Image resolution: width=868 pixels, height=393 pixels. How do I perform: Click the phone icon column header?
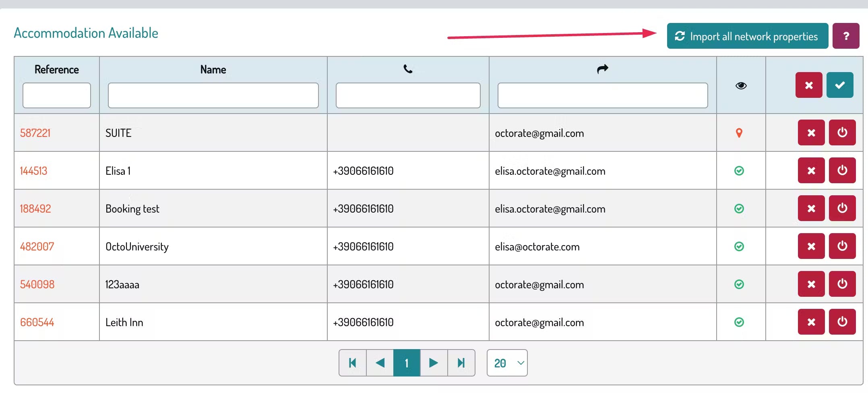click(408, 69)
